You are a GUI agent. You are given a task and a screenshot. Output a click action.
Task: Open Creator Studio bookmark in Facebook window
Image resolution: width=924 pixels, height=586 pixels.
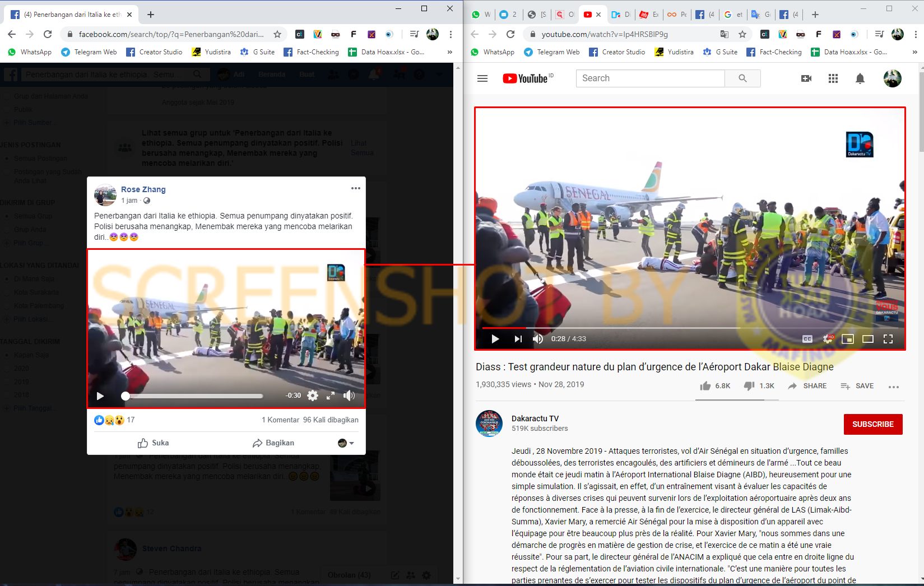coord(155,52)
